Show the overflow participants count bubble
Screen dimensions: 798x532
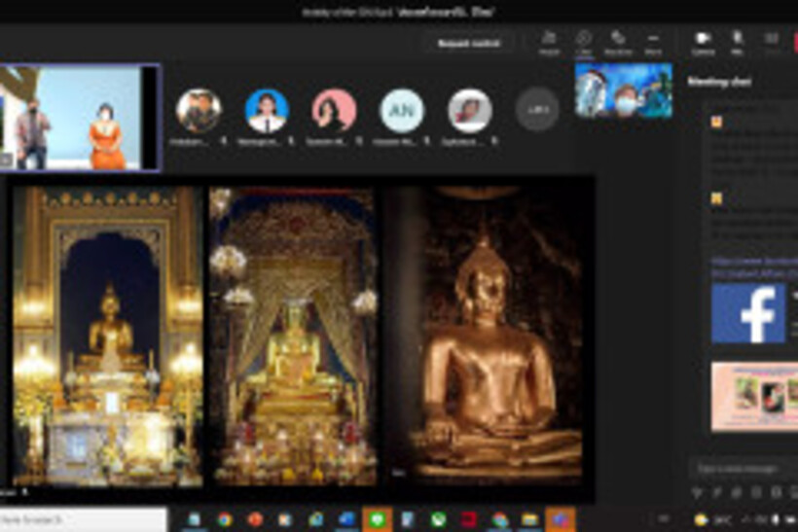(x=537, y=109)
